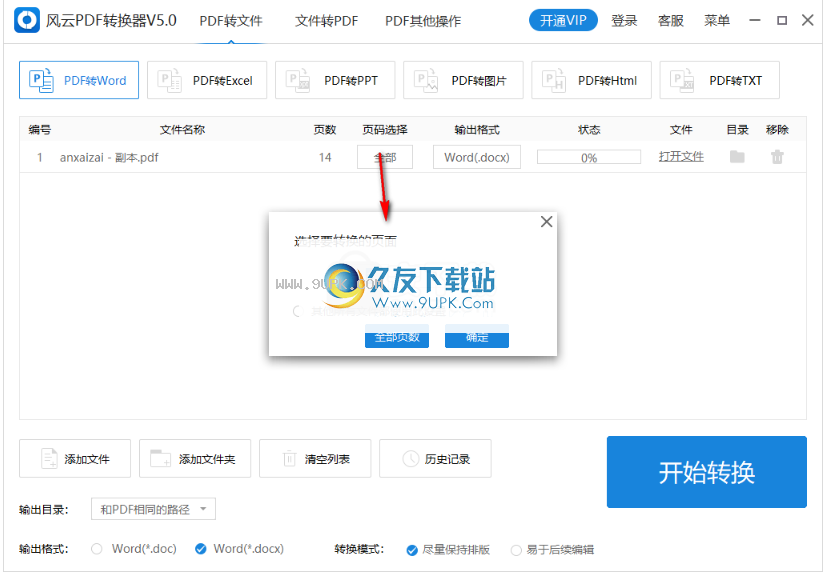
Task: Click the 输出格式 column header
Action: pos(477,130)
